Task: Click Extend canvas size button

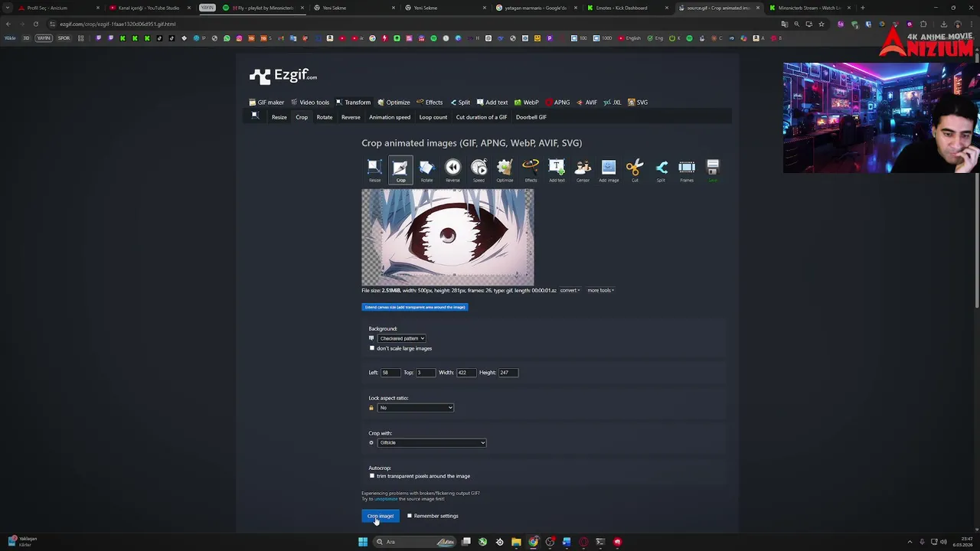Action: (414, 307)
